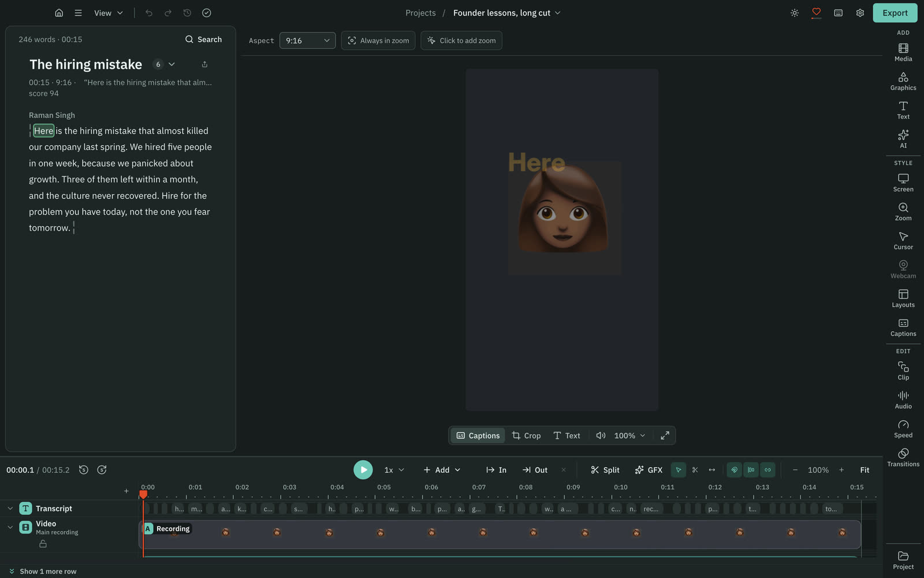Screen dimensions: 924x578
Task: Toggle the magnet snapping button
Action: coord(735,470)
